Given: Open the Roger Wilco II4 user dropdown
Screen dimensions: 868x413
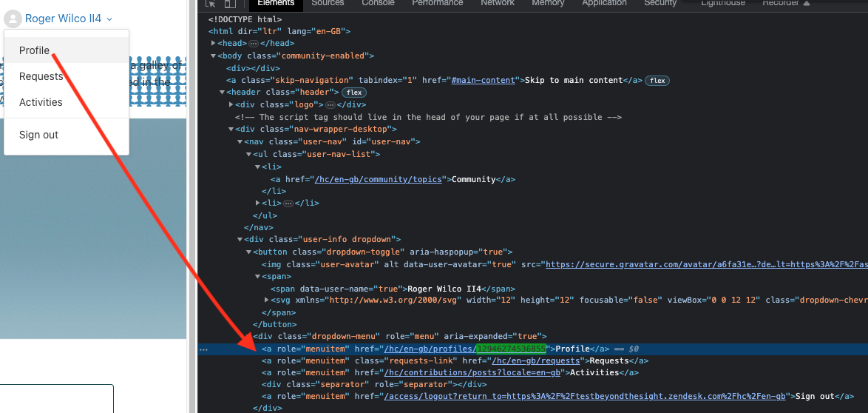Looking at the screenshot, I should pos(69,19).
